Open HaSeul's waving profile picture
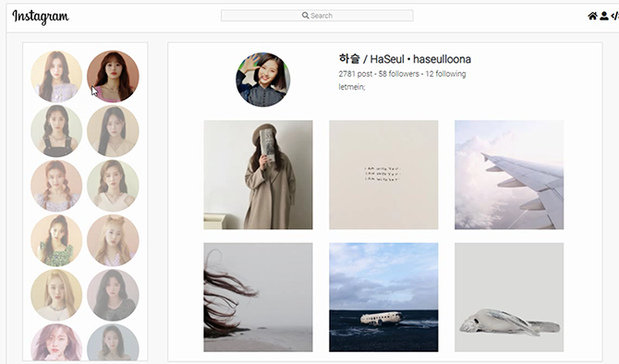This screenshot has height=364, width=619. 263,79
